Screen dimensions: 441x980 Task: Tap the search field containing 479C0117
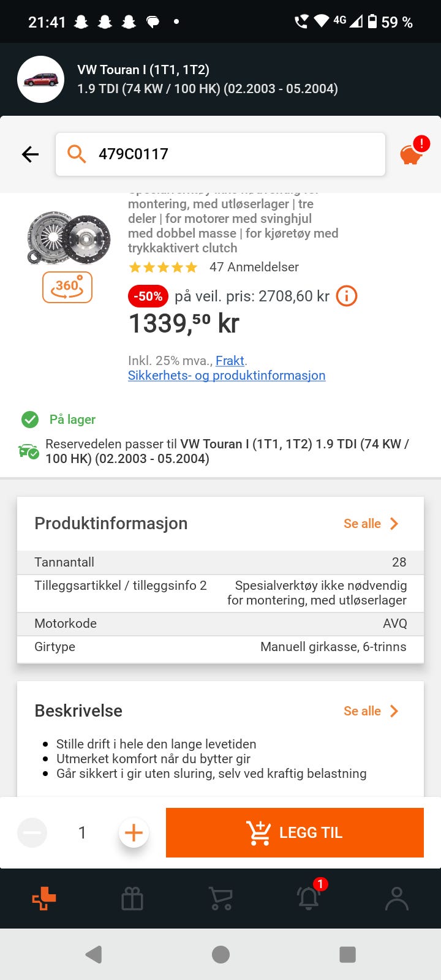pyautogui.click(x=221, y=154)
